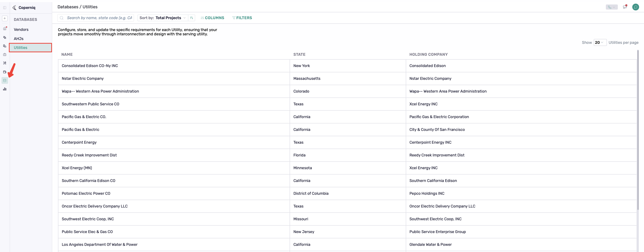Viewport: 644px width, 252px height.
Task: Open Nstar Electric Company name cell
Action: (x=174, y=78)
